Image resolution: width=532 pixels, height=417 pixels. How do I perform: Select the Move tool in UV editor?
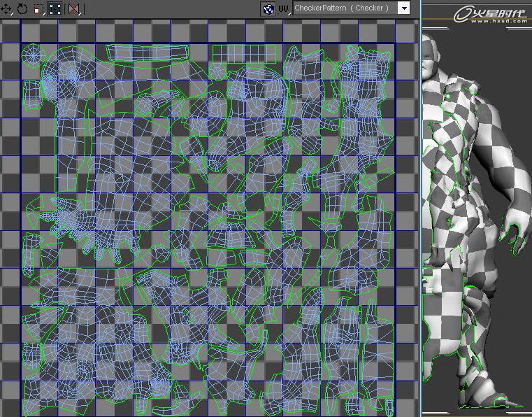point(6,9)
